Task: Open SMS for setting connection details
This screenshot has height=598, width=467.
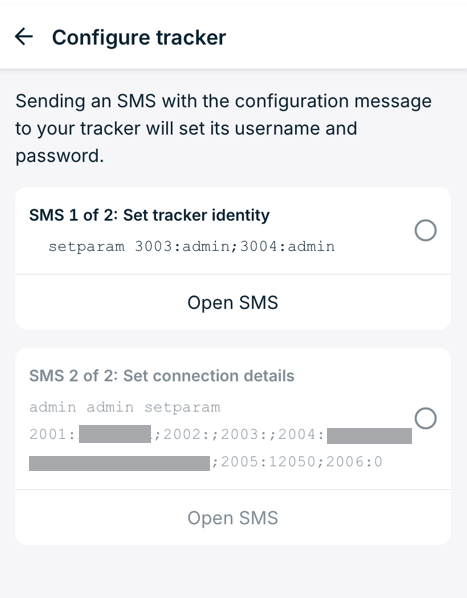Action: tap(233, 518)
